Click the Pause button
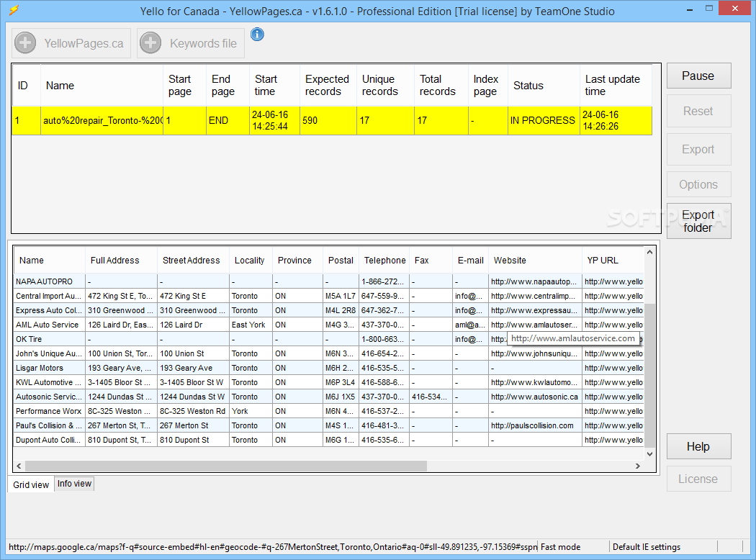Screen dimensions: 756x560 pos(698,76)
